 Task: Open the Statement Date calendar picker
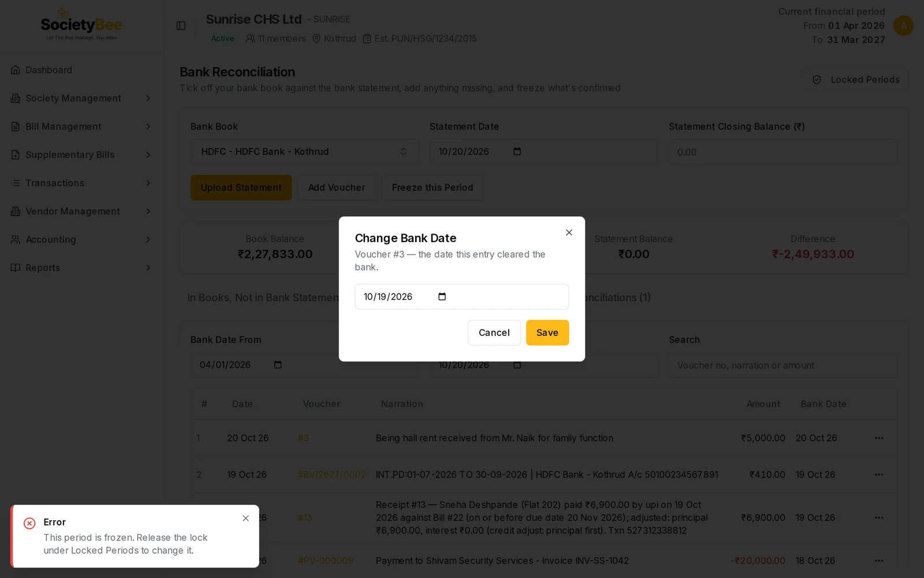pyautogui.click(x=517, y=151)
